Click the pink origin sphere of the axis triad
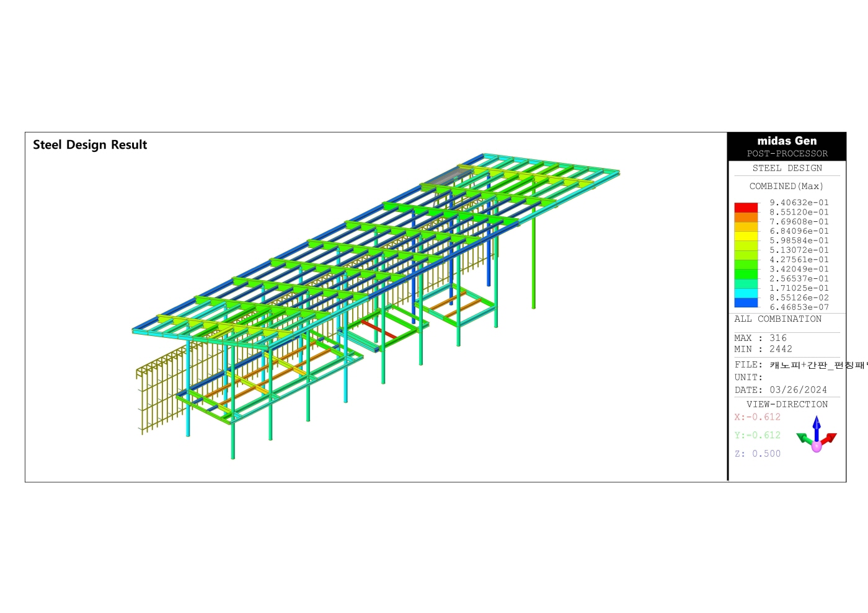The width and height of the screenshot is (868, 613). coord(817,446)
